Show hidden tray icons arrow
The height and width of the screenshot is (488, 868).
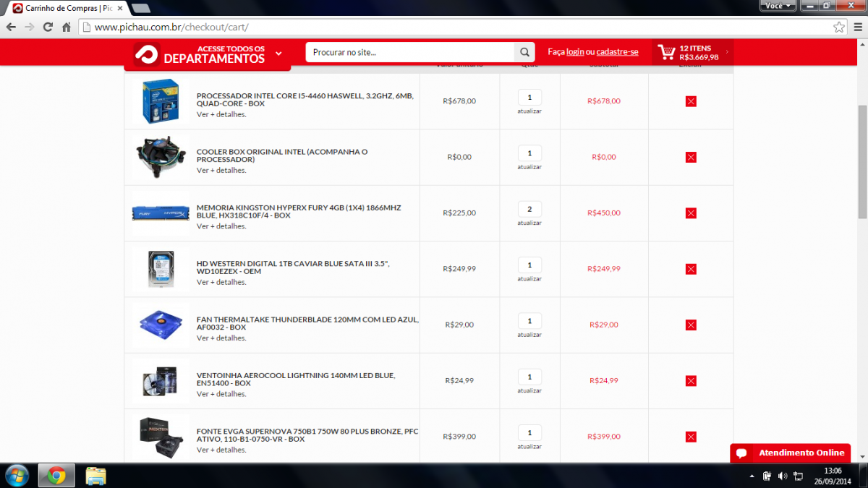coord(752,476)
